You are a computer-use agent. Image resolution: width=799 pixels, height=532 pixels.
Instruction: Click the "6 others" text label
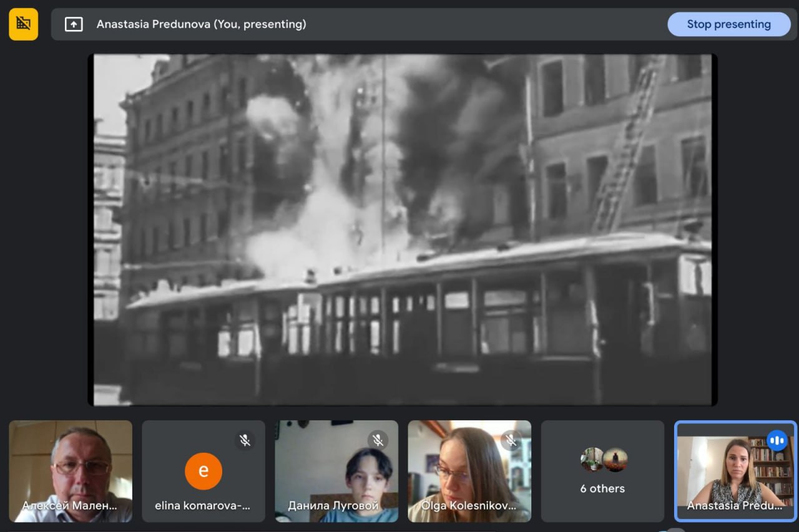602,488
